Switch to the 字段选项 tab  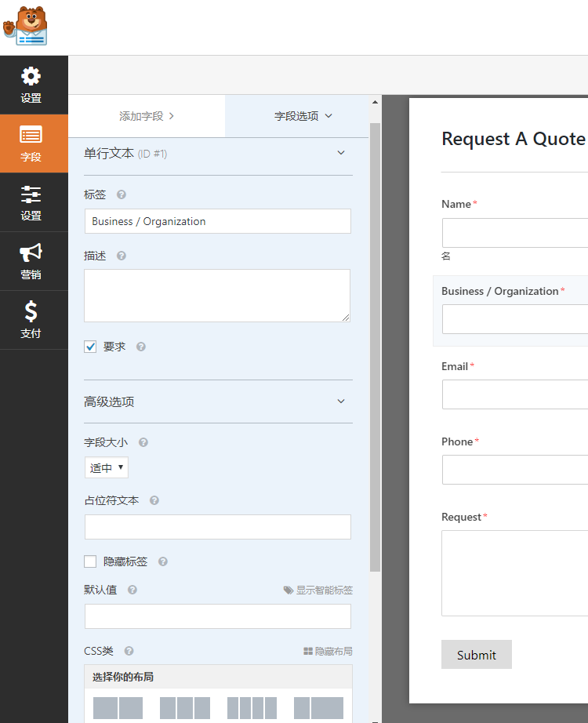tap(303, 116)
